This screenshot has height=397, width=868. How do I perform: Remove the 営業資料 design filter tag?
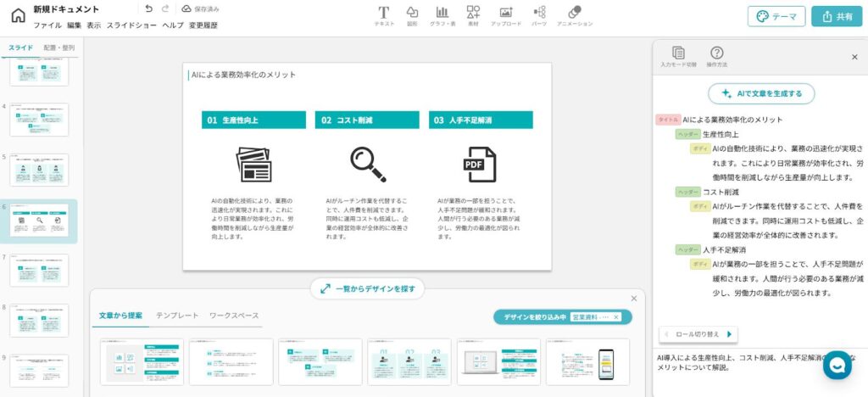[x=617, y=316]
